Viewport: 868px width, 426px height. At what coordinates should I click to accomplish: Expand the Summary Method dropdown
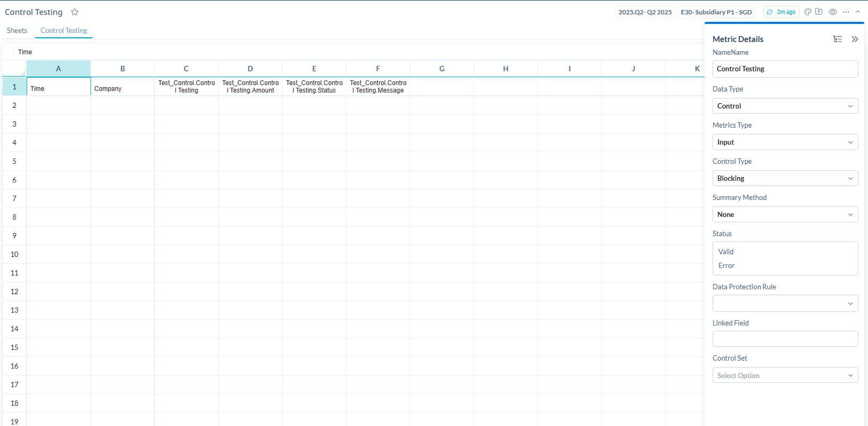tap(785, 215)
